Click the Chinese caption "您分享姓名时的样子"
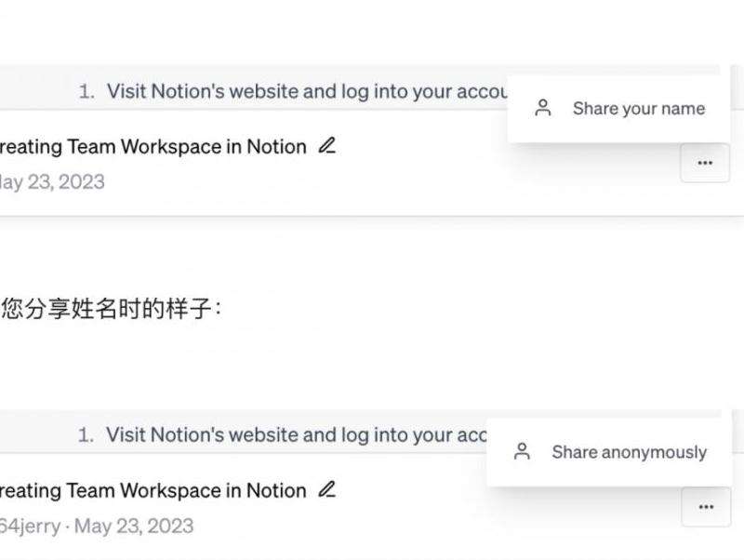744x560 pixels. click(110, 309)
